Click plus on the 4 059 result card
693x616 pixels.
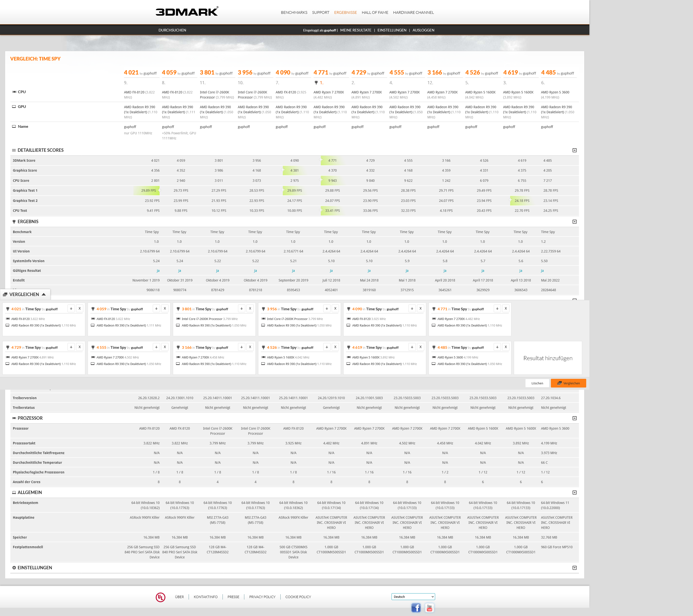tap(156, 309)
